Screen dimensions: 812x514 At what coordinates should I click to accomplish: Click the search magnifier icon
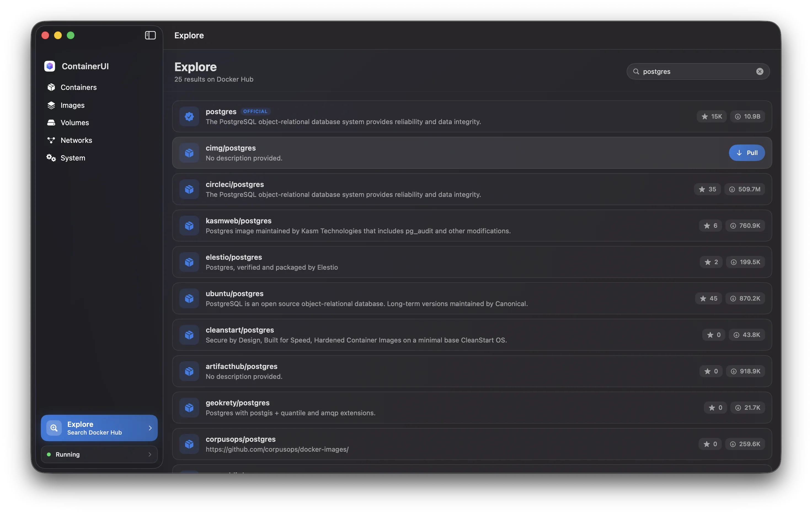636,71
